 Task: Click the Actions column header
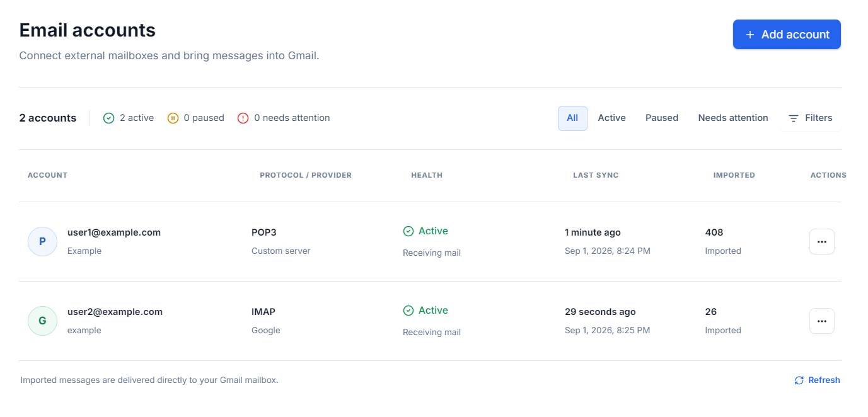[828, 175]
